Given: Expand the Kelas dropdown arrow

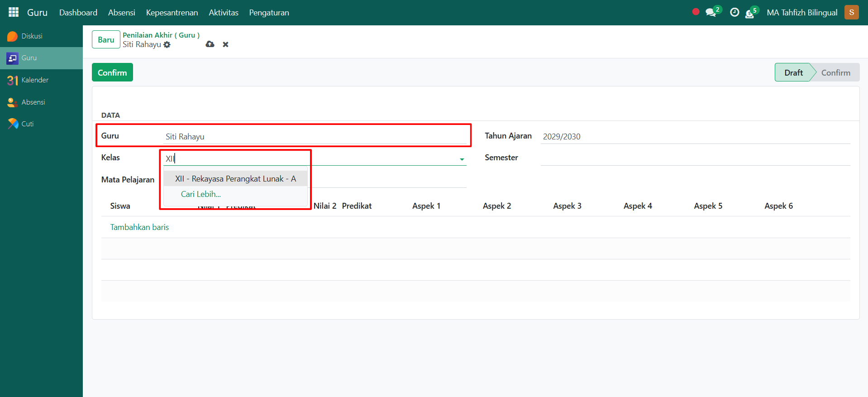Looking at the screenshot, I should pos(462,159).
